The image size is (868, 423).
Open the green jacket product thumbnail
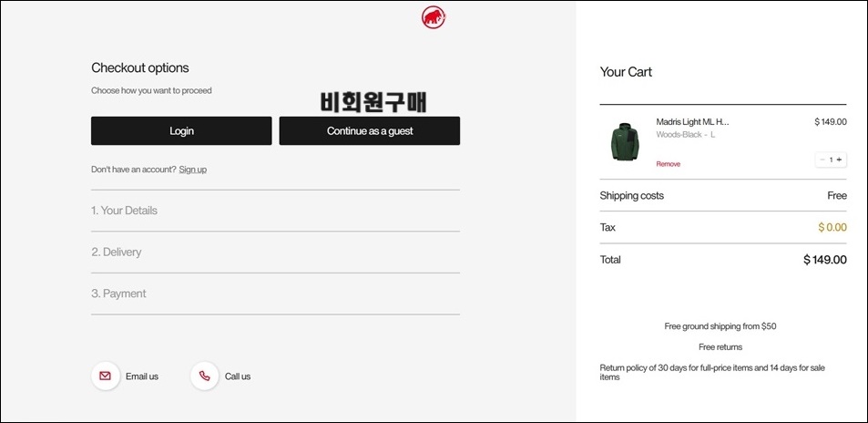pyautogui.click(x=626, y=142)
